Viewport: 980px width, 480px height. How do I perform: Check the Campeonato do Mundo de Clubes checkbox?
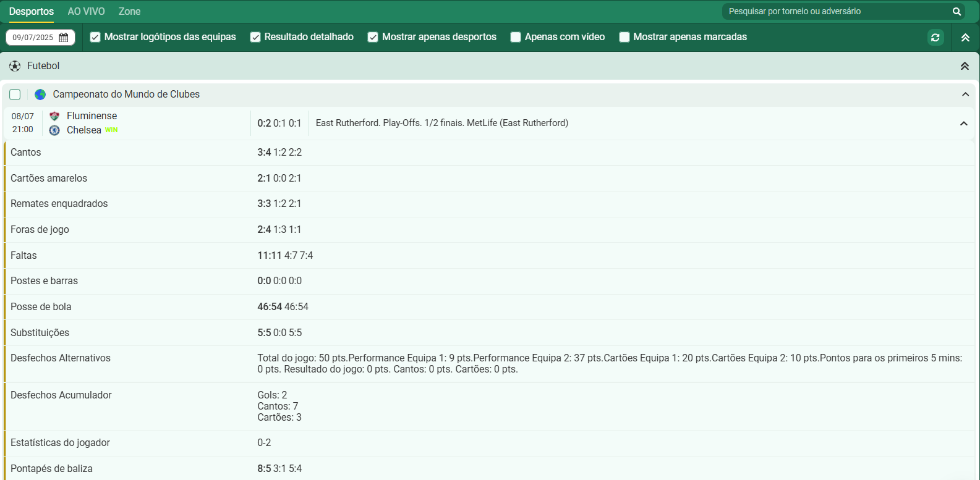15,95
